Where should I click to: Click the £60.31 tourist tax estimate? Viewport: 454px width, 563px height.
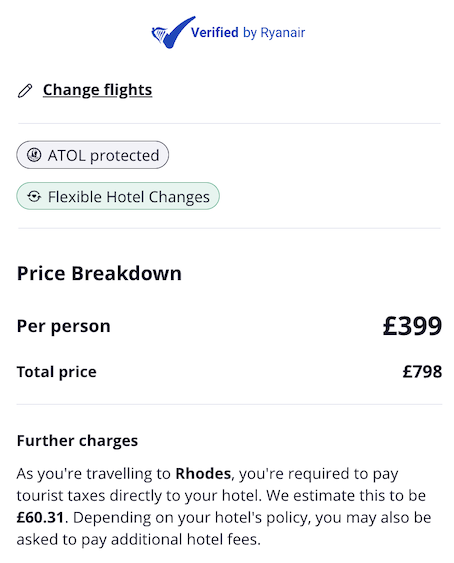[x=40, y=517]
